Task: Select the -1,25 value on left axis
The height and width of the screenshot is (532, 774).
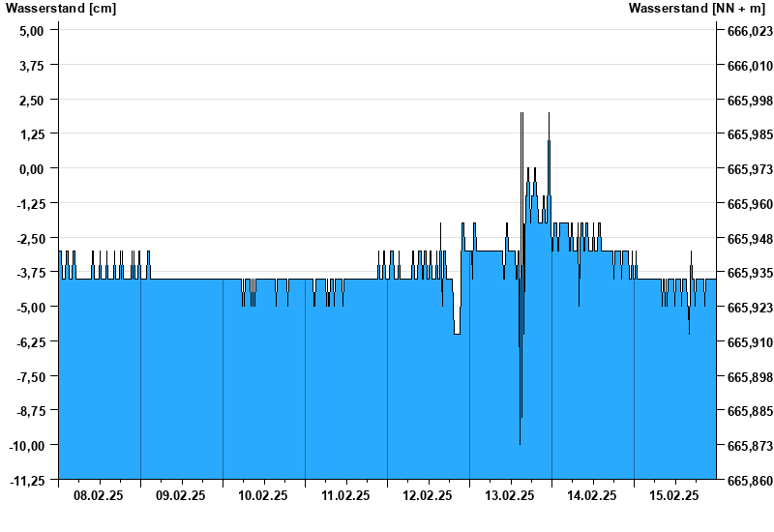Action: [30, 204]
